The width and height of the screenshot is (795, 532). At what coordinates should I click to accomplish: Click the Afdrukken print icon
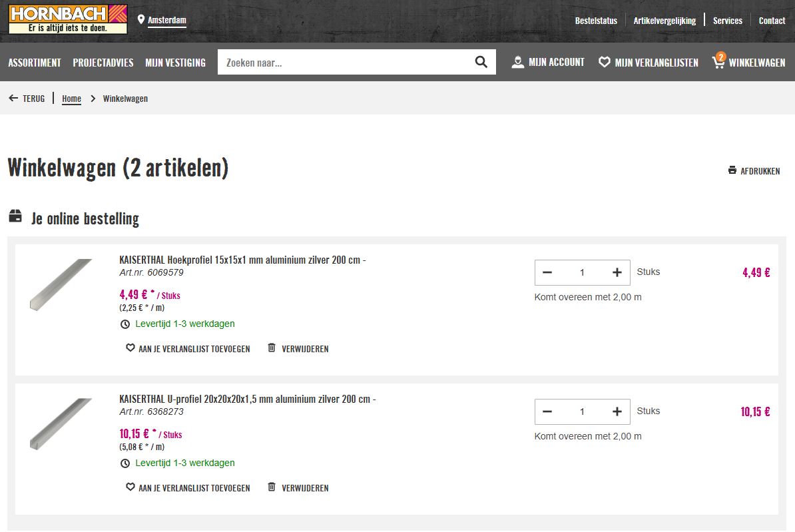(732, 170)
